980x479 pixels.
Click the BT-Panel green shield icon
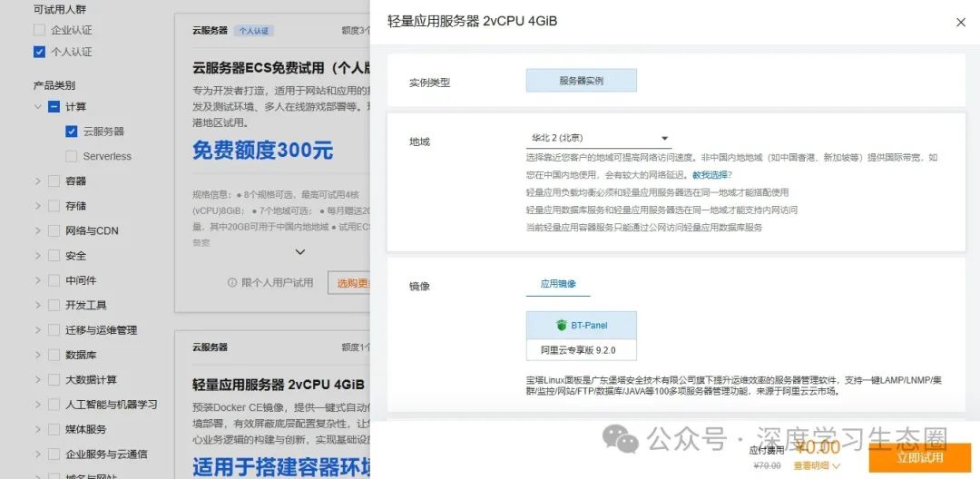pyautogui.click(x=561, y=326)
